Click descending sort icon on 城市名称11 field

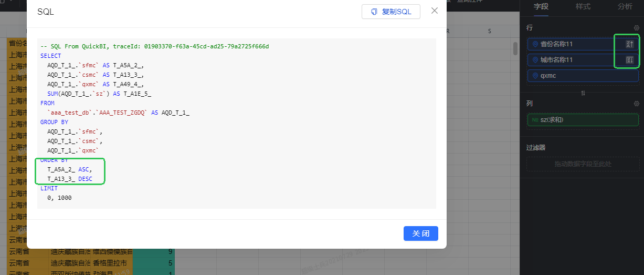pos(630,60)
